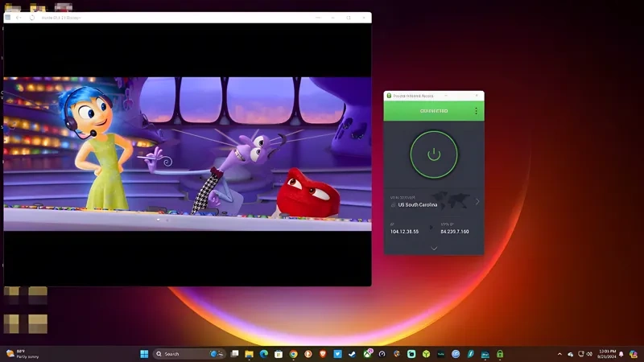Open server list via US South Carolina arrow

point(477,201)
